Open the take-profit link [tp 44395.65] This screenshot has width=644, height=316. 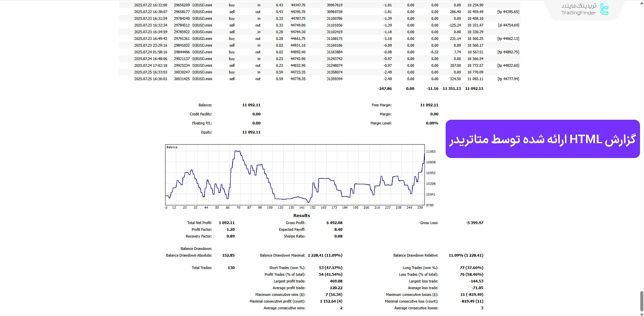(x=508, y=11)
